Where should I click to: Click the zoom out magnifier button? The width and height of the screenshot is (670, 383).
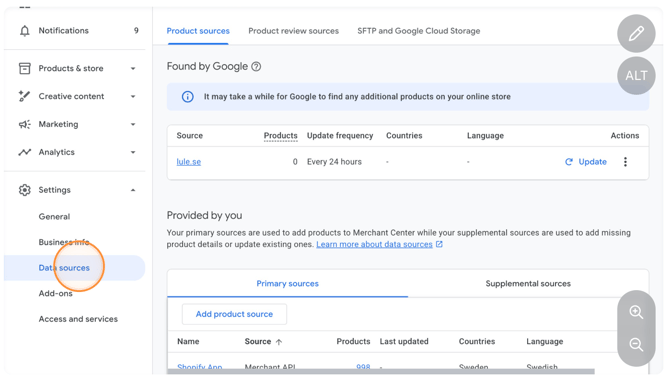click(x=636, y=344)
